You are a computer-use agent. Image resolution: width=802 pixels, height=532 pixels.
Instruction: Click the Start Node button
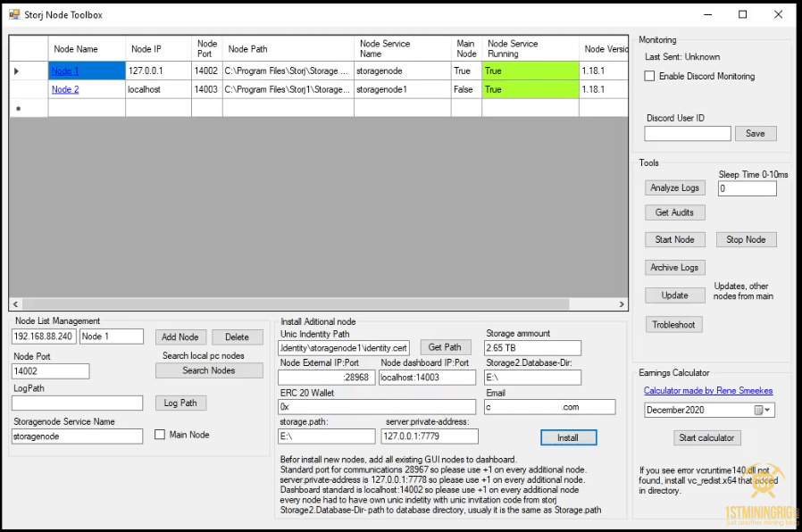tap(674, 240)
